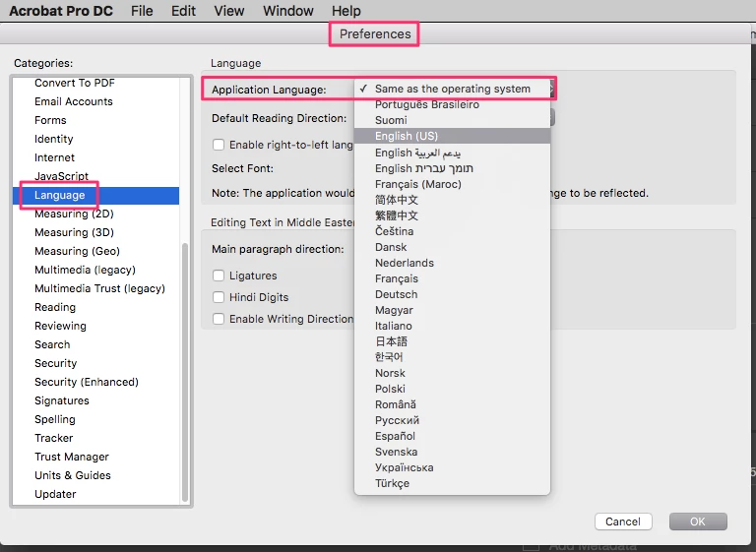Image resolution: width=756 pixels, height=552 pixels.
Task: Open the Edit menu
Action: pos(183,11)
